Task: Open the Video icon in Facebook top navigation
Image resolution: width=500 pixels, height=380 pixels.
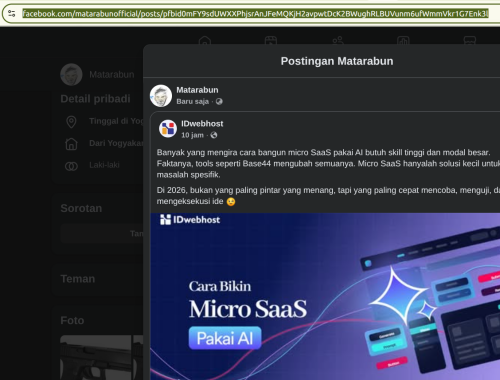Action: point(271,41)
